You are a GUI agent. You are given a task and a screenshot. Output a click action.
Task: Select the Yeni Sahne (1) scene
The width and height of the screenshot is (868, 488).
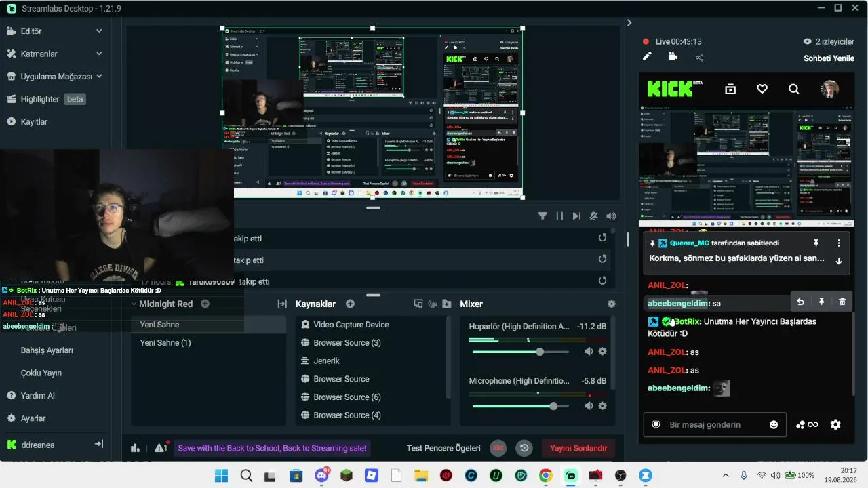point(209,343)
